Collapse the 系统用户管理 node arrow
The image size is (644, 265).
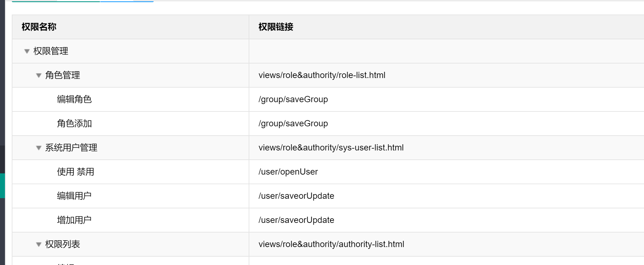pos(39,148)
